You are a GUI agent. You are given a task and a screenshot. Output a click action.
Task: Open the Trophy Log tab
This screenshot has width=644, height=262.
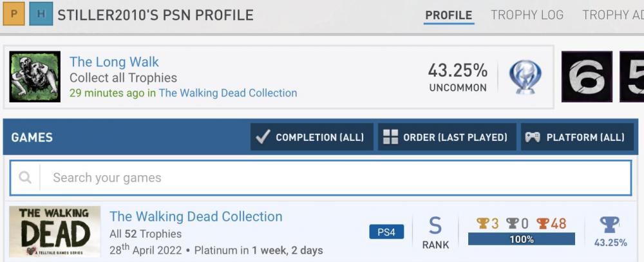click(x=527, y=15)
